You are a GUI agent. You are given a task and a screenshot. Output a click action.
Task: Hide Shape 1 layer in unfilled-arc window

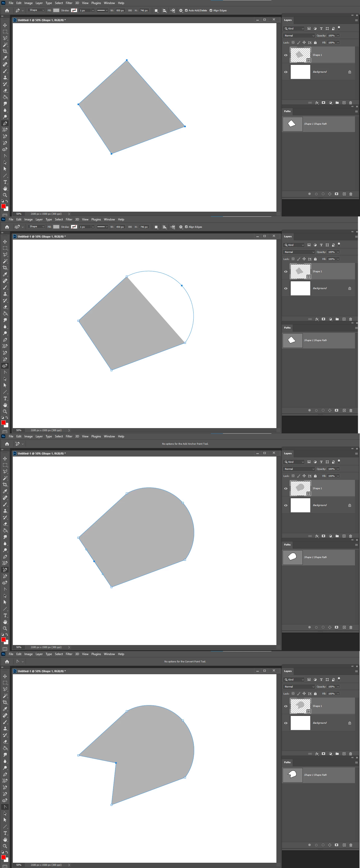click(x=286, y=271)
